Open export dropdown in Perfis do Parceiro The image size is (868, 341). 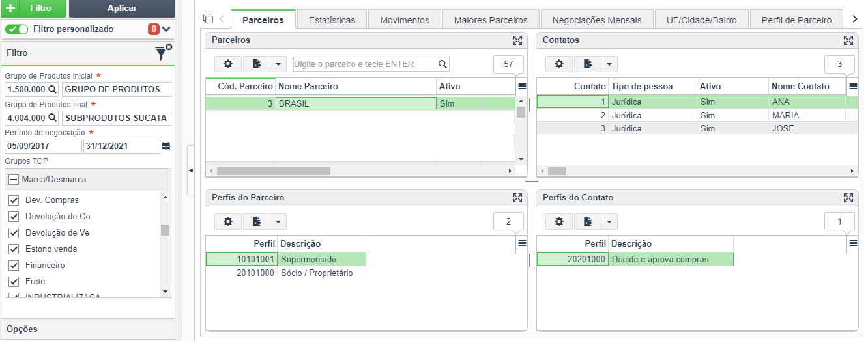click(278, 221)
